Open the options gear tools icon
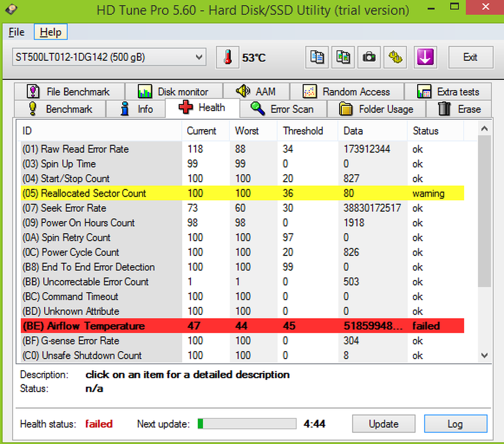Viewport: 504px width, 444px height. pyautogui.click(x=395, y=57)
